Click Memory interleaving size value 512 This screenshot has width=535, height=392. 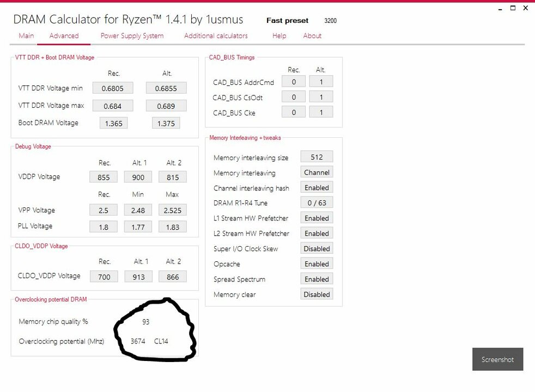pos(317,157)
